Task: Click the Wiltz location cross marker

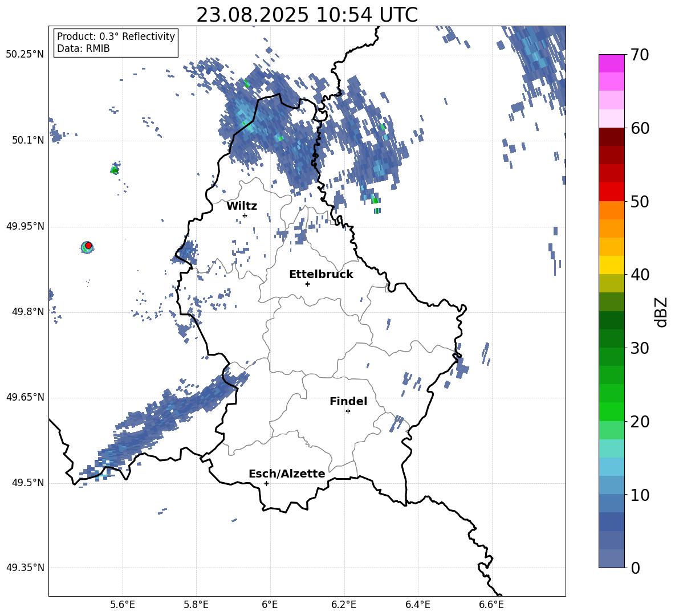Action: [x=245, y=215]
